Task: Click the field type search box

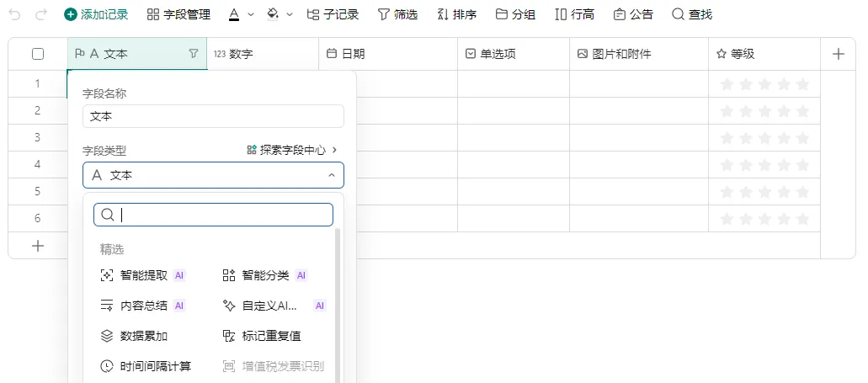Action: pyautogui.click(x=213, y=215)
